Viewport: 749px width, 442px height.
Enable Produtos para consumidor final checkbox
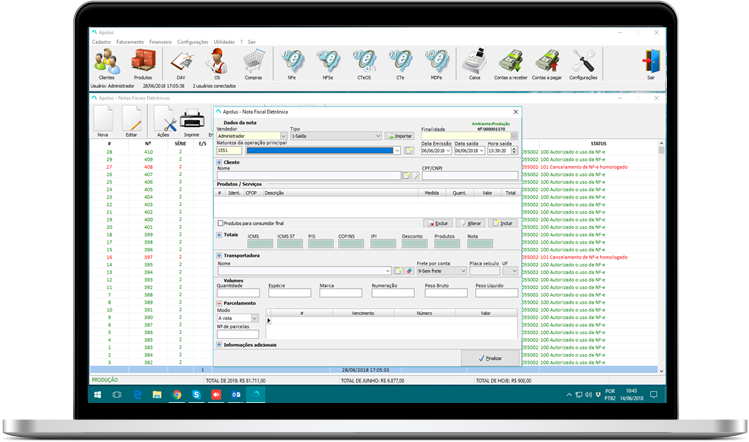pos(220,223)
